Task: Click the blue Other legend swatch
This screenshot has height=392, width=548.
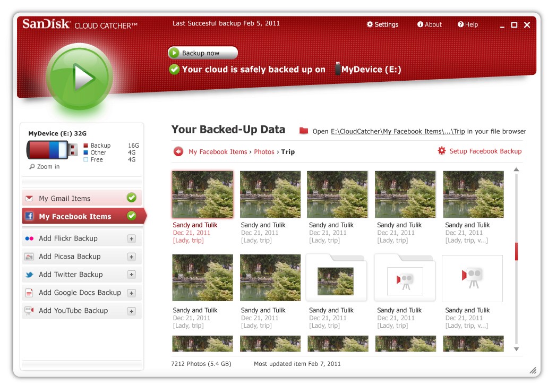Action: pyautogui.click(x=85, y=152)
